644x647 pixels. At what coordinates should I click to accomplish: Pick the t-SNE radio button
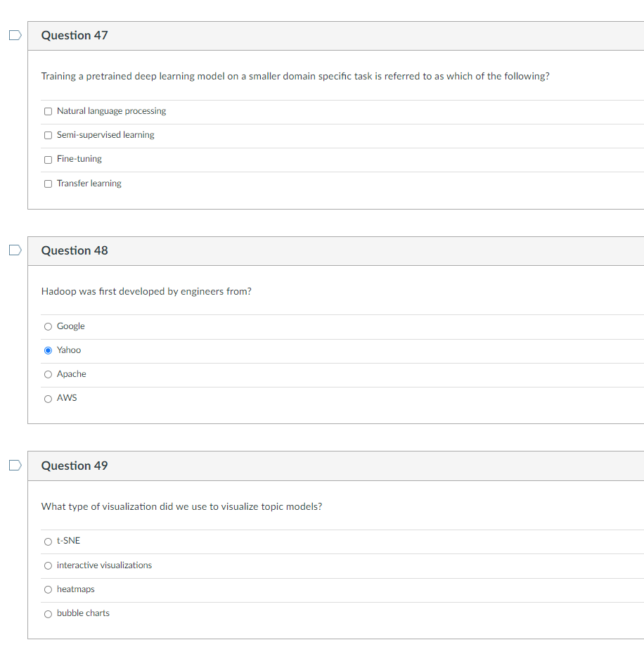tap(48, 542)
